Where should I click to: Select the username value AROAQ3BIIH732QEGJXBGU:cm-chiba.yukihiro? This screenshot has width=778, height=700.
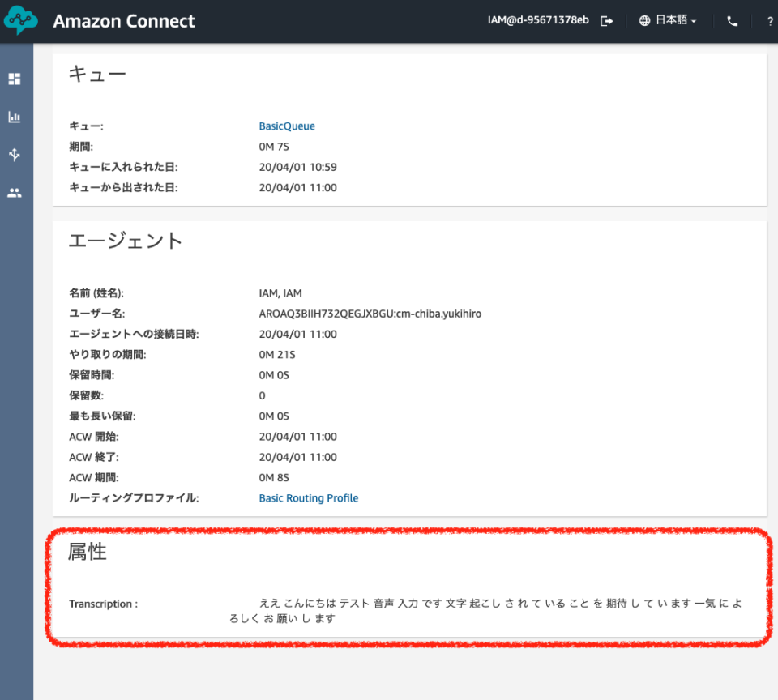pyautogui.click(x=370, y=314)
